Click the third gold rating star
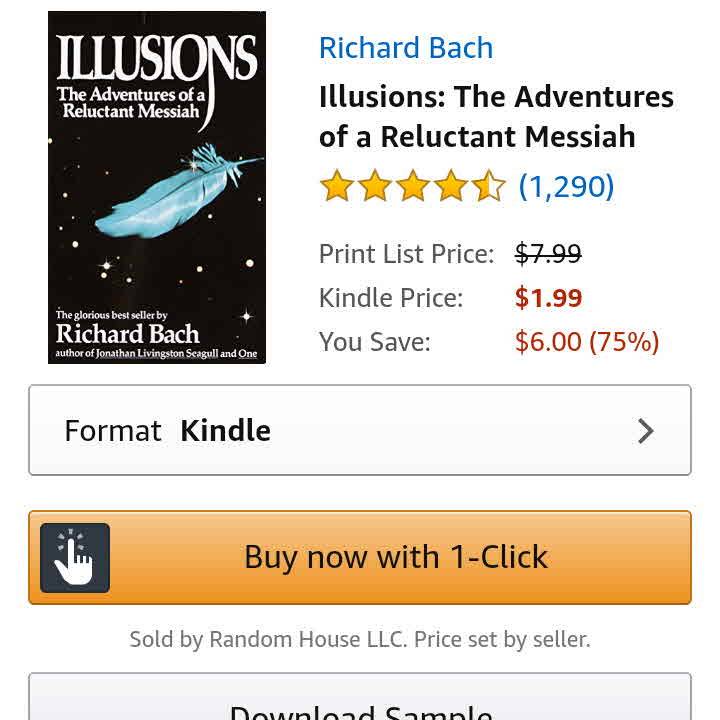Screen dimensions: 720x720 pos(413,187)
